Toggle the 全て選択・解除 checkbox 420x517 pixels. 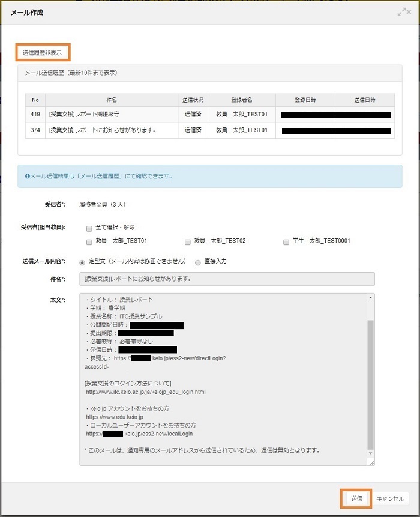[89, 228]
